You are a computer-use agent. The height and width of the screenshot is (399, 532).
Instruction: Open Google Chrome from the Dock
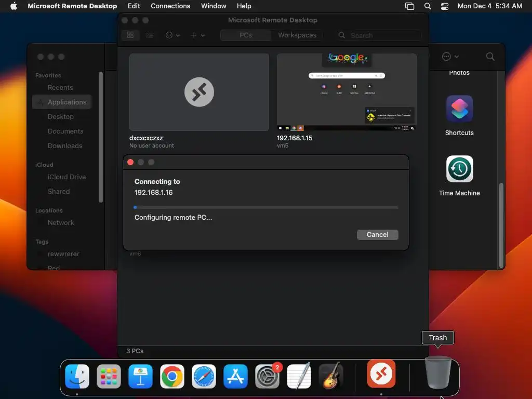pyautogui.click(x=172, y=376)
